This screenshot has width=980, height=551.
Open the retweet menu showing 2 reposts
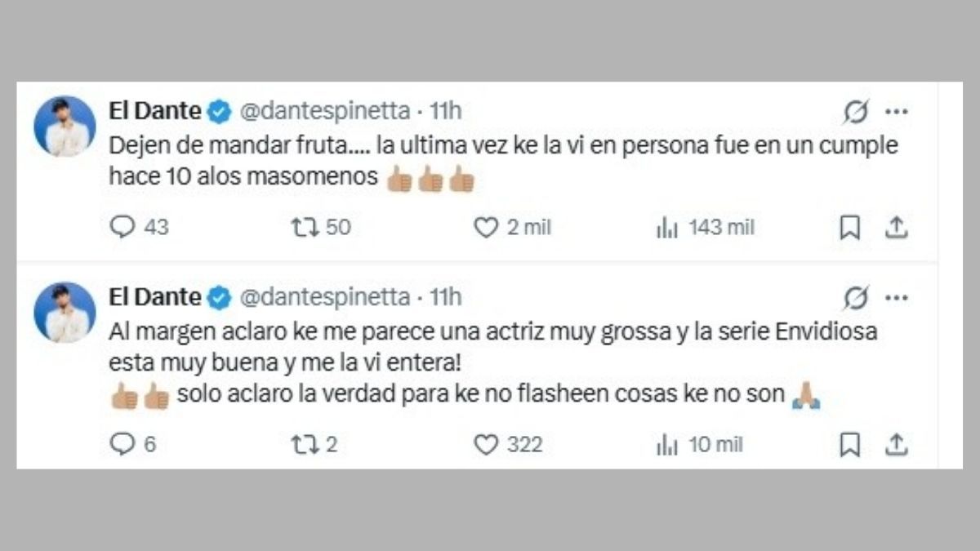(304, 445)
